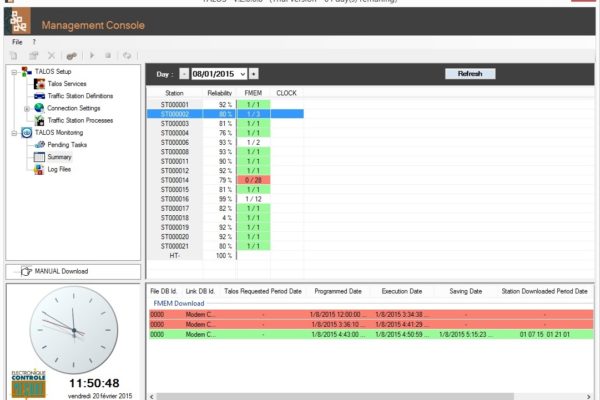Click the TALOS Monitoring eye icon
This screenshot has height=400, width=600.
(26, 133)
